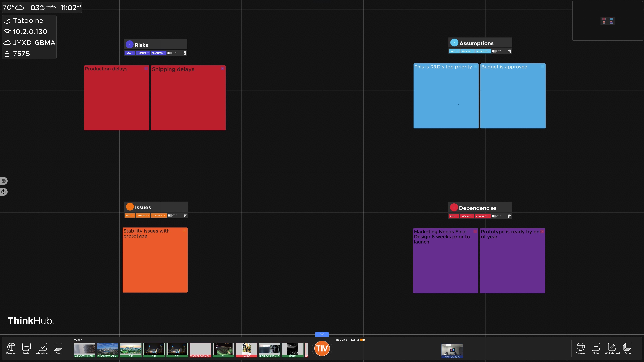
Task: Open Browser from left bottom toolbar
Action: click(x=11, y=348)
